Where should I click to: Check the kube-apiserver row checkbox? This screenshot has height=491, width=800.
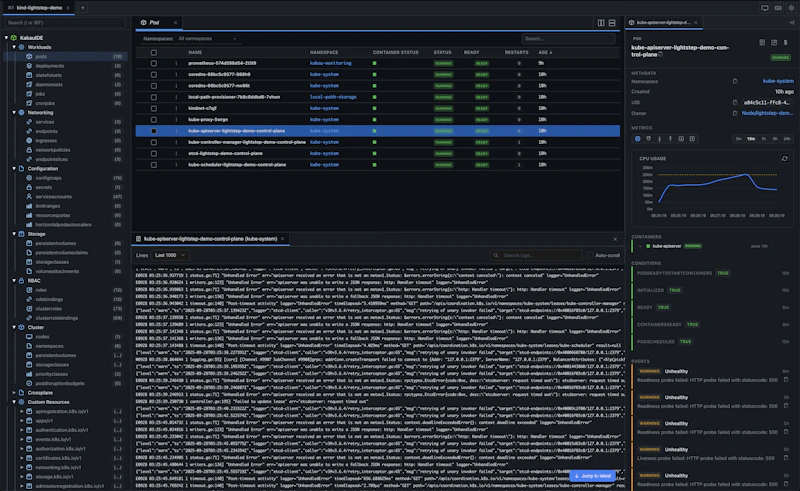[x=154, y=131]
